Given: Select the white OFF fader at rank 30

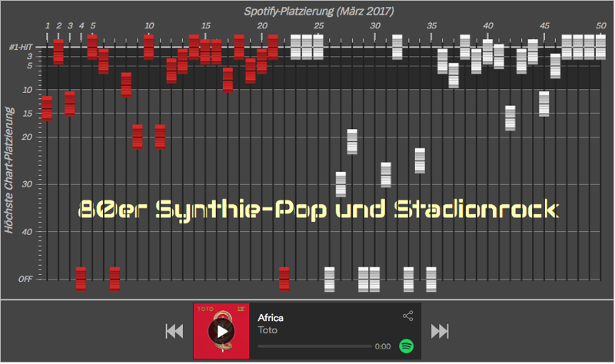Looking at the screenshot, I should (375, 280).
